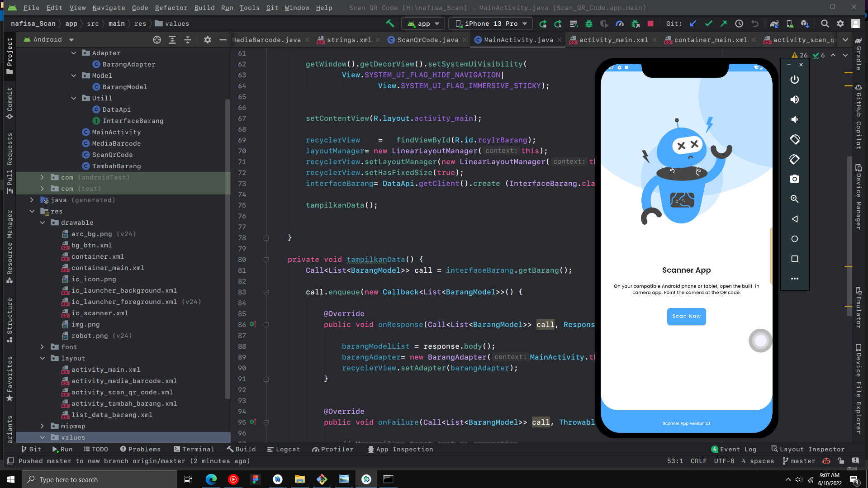
Task: Click the emulator back triangle button
Action: tap(795, 219)
